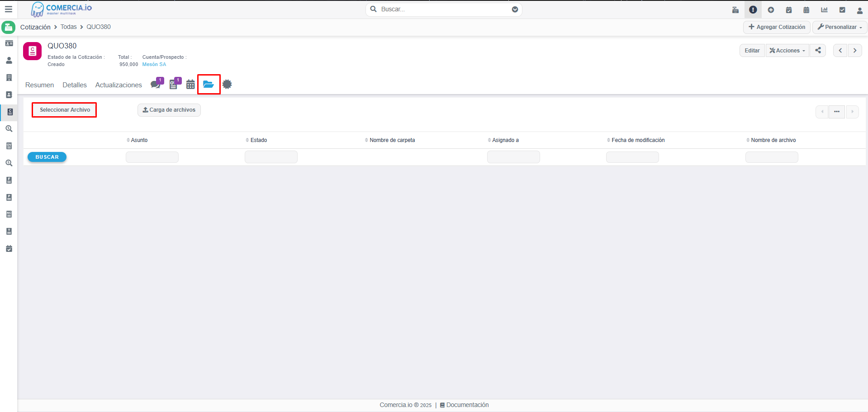Click the pink QUO380 record icon
This screenshot has width=868, height=412.
click(32, 51)
